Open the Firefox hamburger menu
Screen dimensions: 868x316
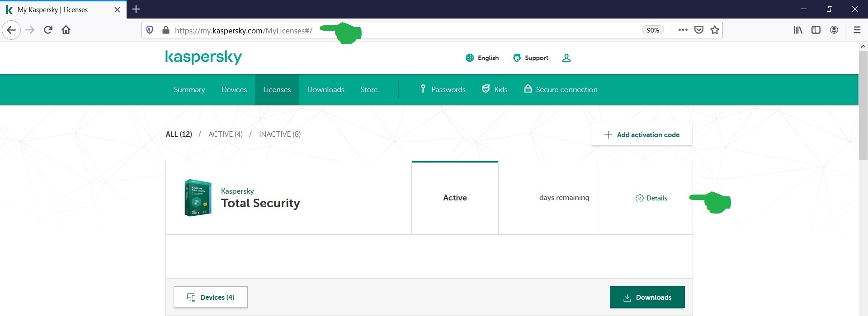857,30
